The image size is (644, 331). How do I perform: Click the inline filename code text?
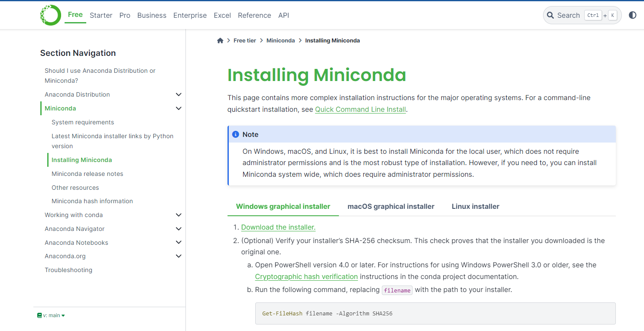click(397, 290)
